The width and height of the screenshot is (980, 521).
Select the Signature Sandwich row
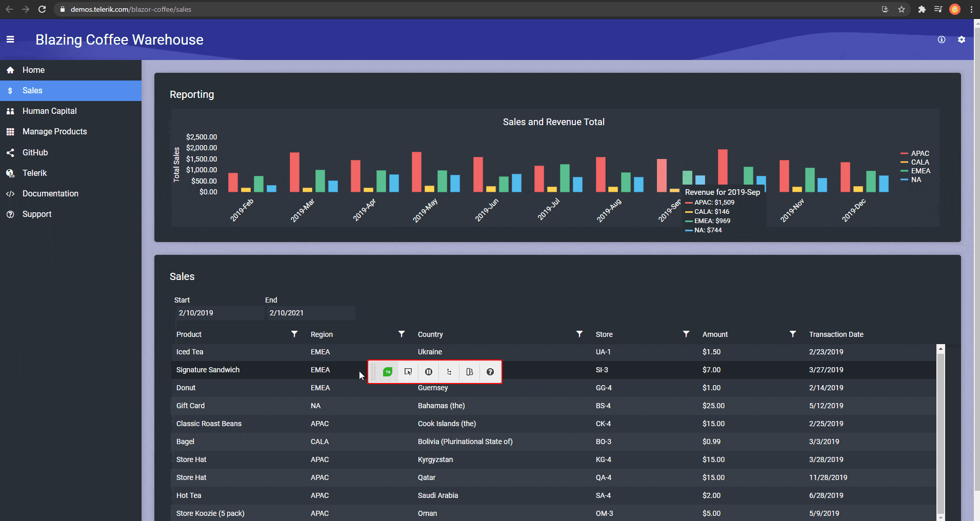point(554,370)
